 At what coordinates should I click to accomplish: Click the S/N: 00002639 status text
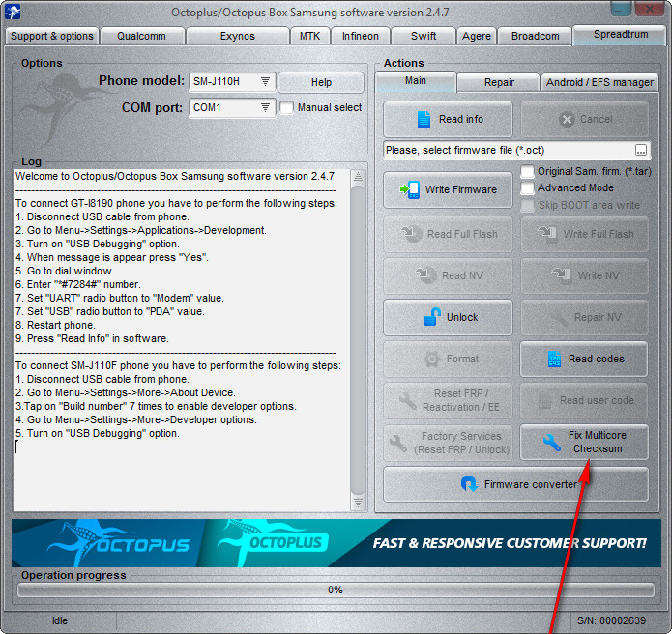tap(611, 620)
